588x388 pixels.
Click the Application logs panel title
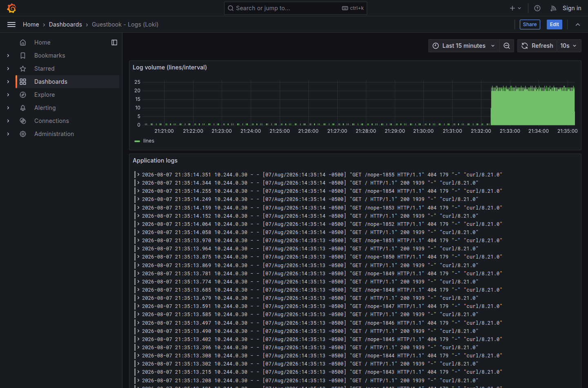pos(155,161)
